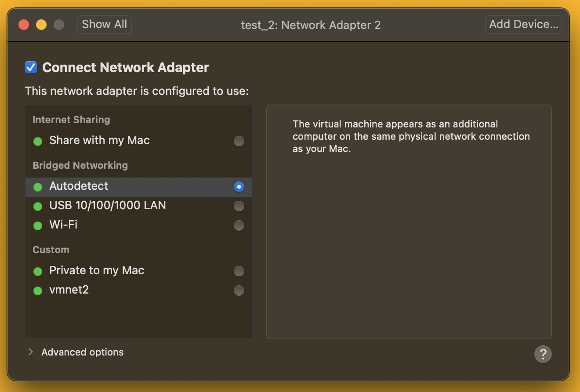This screenshot has height=392, width=580.
Task: Click the red close window button
Action: pyautogui.click(x=24, y=25)
